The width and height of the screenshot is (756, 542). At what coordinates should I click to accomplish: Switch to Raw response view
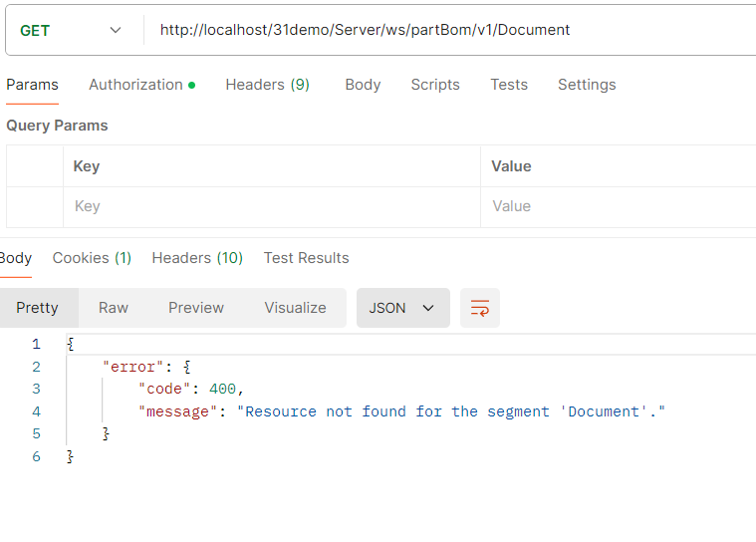click(x=114, y=308)
